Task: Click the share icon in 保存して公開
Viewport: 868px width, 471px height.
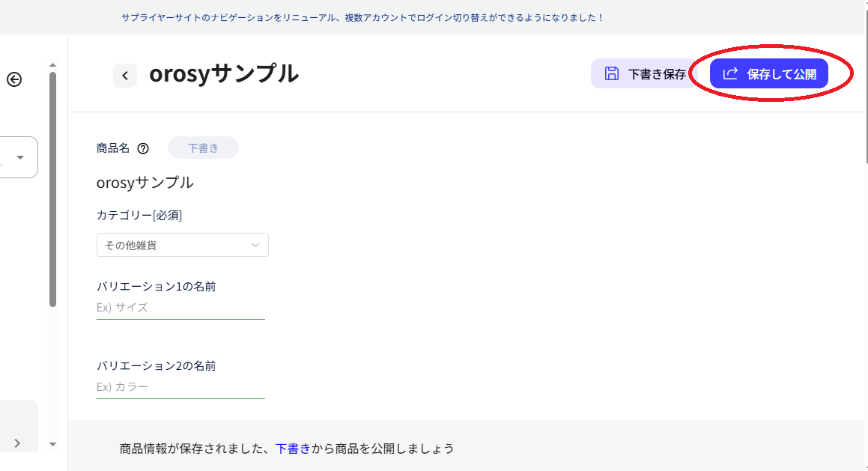Action: coord(731,73)
